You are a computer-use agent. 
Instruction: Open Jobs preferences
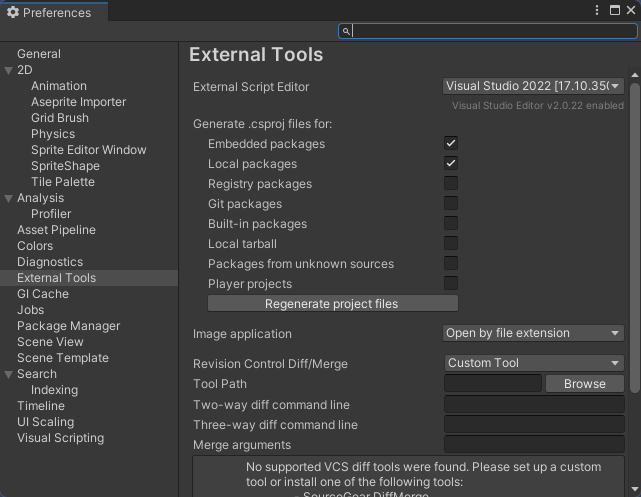(31, 310)
